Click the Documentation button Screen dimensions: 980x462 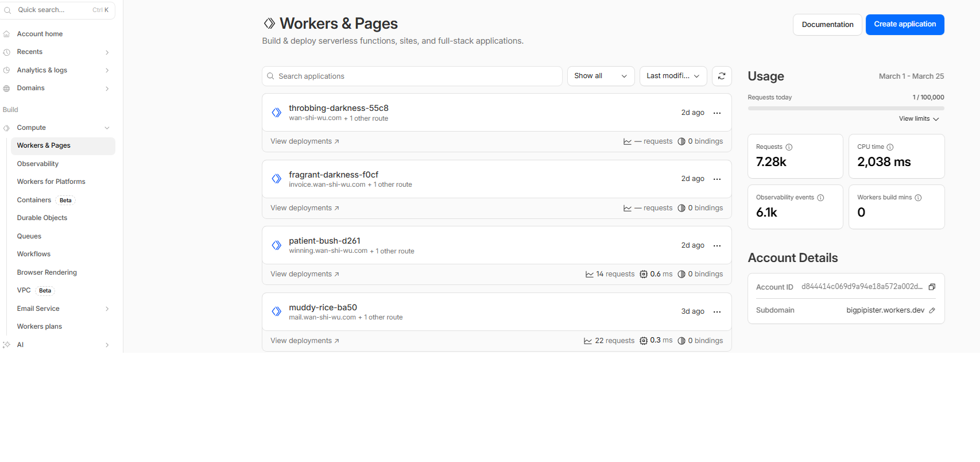[x=827, y=25]
